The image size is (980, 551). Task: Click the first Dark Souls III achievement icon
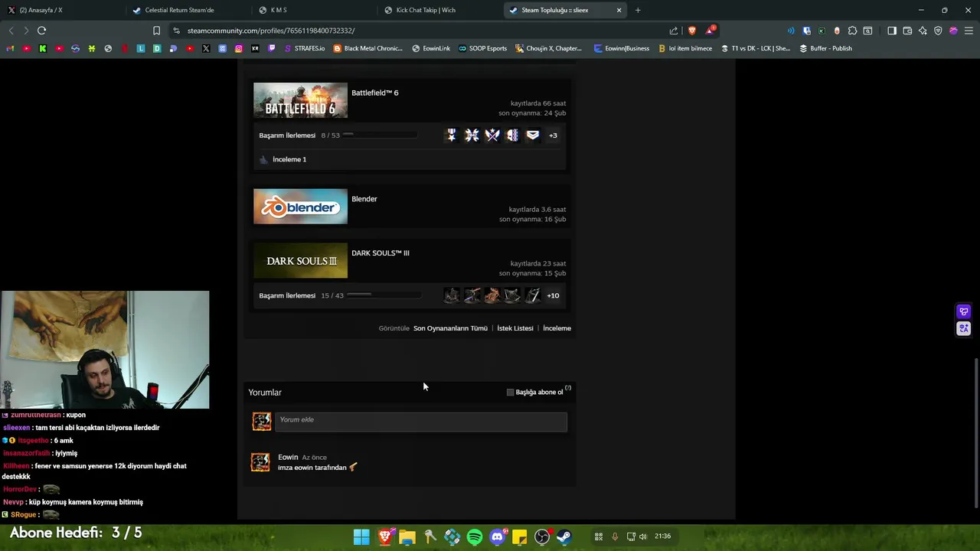[452, 295]
